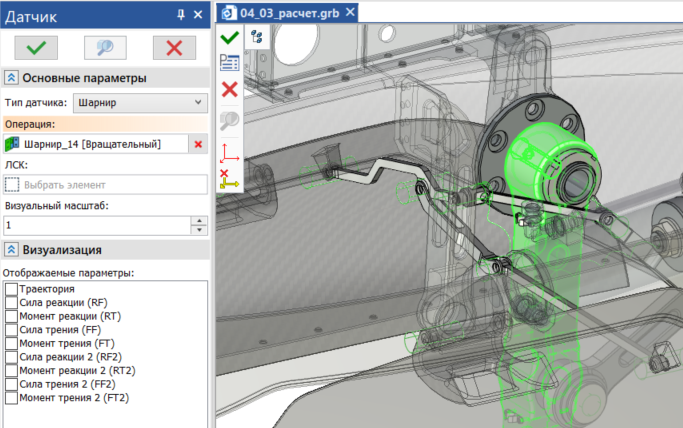
Task: Confirm sensor with green checkmark in Датчик panel
Action: (x=37, y=47)
